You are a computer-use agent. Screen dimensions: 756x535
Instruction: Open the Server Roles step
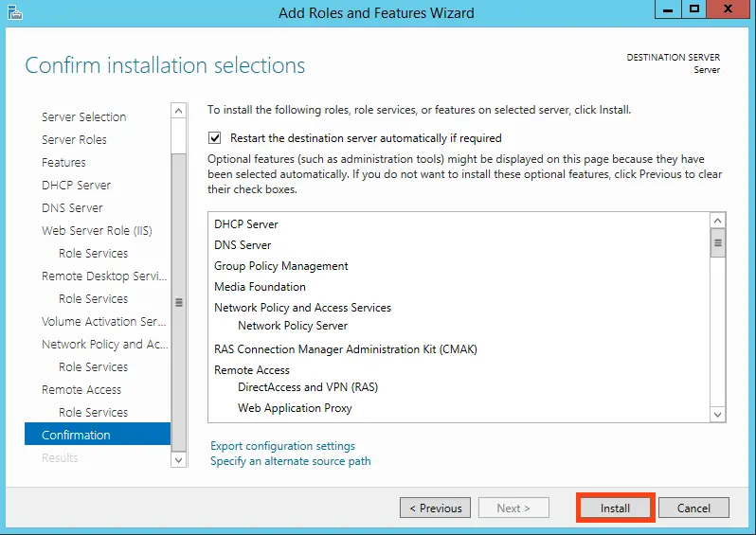click(x=74, y=139)
